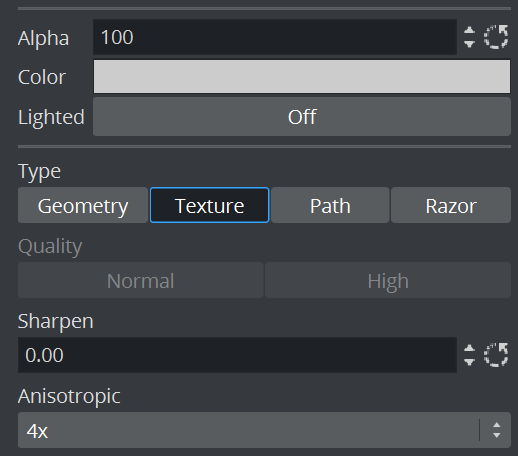Toggle the Lighted Off button
The height and width of the screenshot is (456, 518).
click(x=302, y=117)
